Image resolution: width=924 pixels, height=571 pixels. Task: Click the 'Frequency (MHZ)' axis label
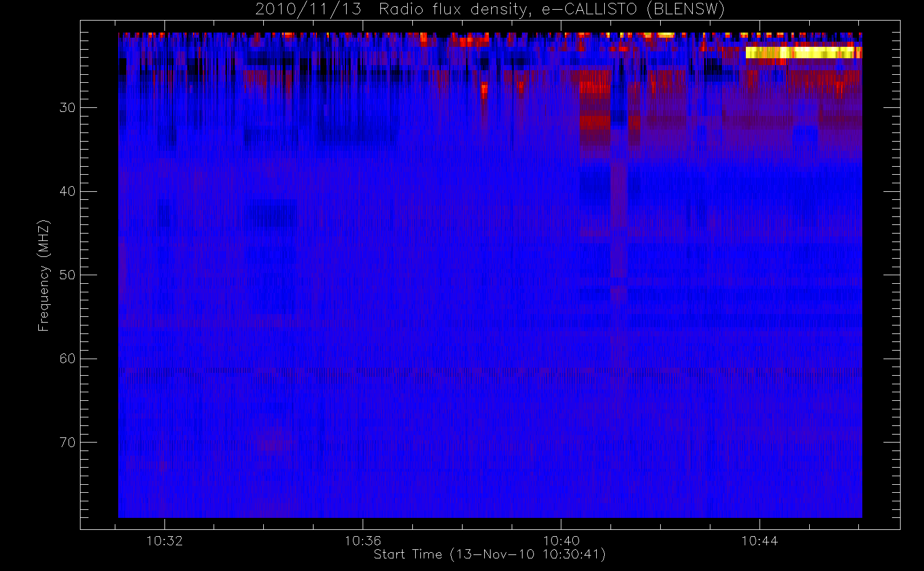(44, 275)
